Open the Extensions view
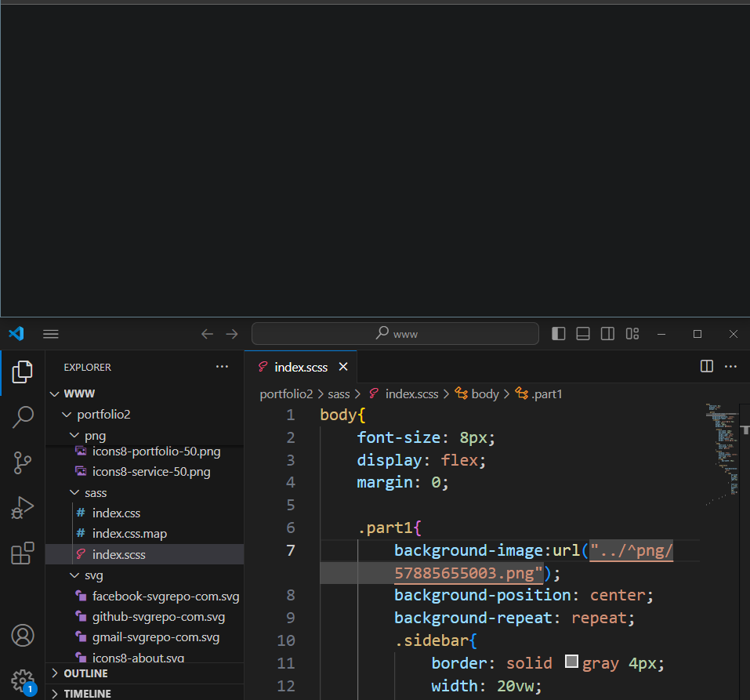 tap(23, 553)
